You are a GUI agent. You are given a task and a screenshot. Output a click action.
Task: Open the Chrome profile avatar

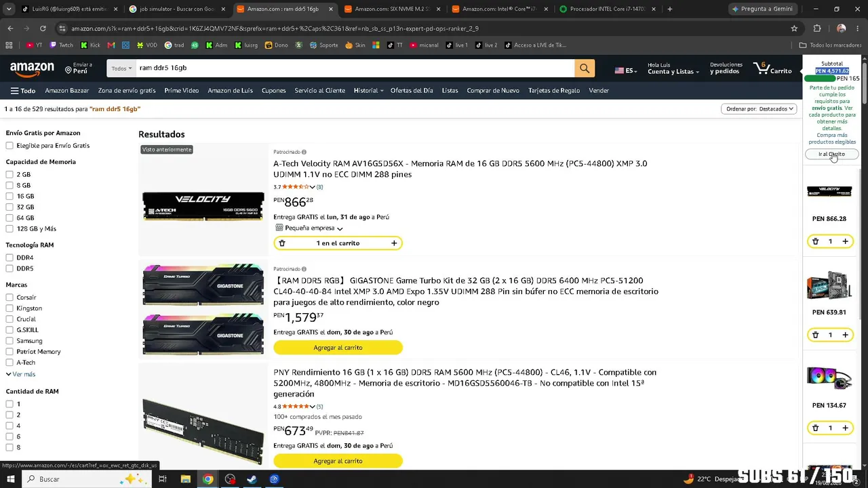pyautogui.click(x=841, y=28)
